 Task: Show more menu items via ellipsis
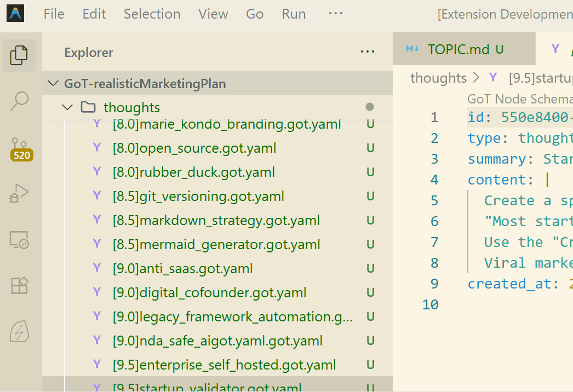click(x=335, y=14)
